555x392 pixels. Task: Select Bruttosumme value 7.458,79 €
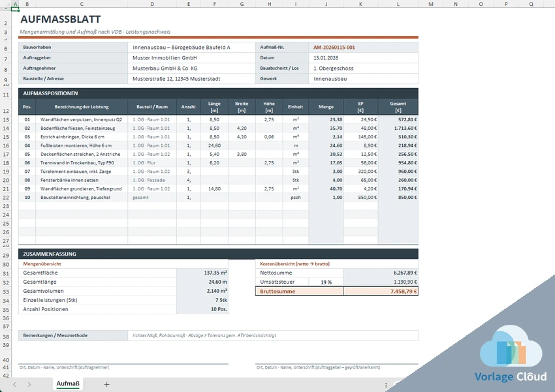pos(381,292)
